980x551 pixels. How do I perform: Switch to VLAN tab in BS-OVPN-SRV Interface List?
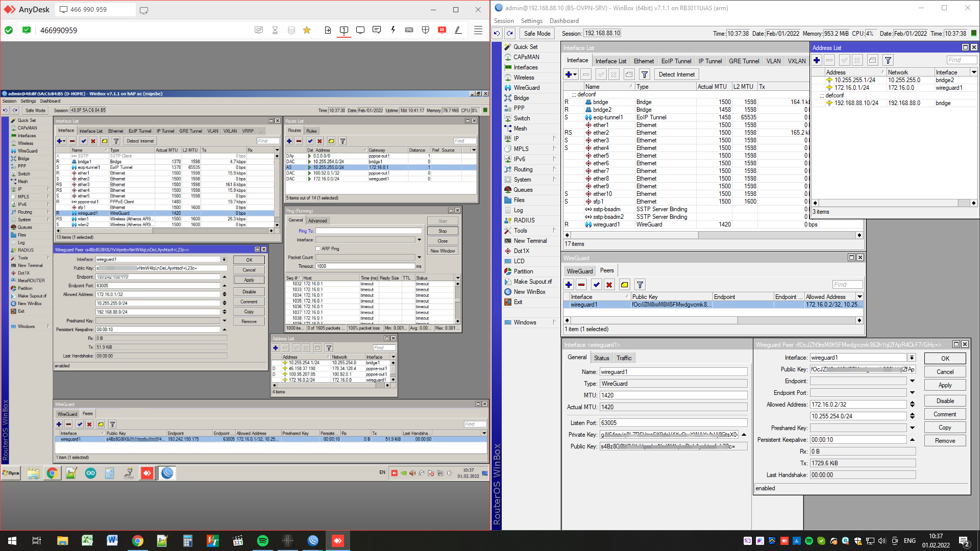click(x=773, y=61)
